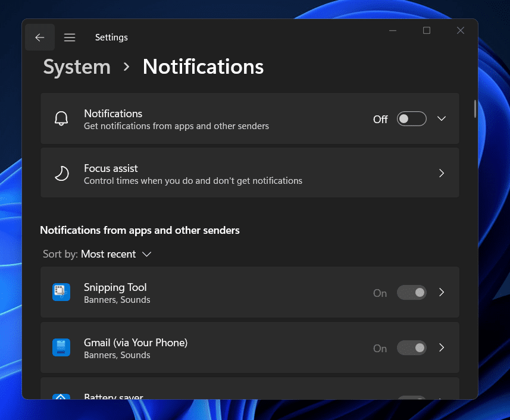Click the Battery saver app icon
The height and width of the screenshot is (420, 510).
tap(61, 397)
